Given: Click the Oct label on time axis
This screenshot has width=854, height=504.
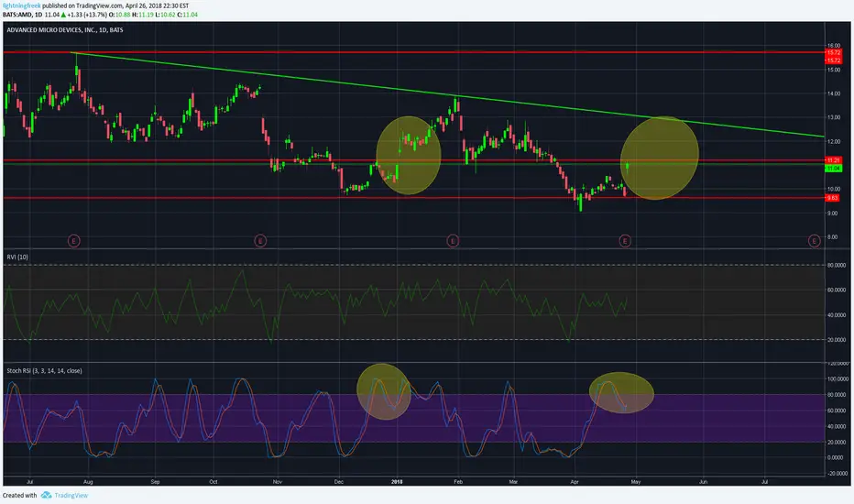Looking at the screenshot, I should click(x=213, y=482).
